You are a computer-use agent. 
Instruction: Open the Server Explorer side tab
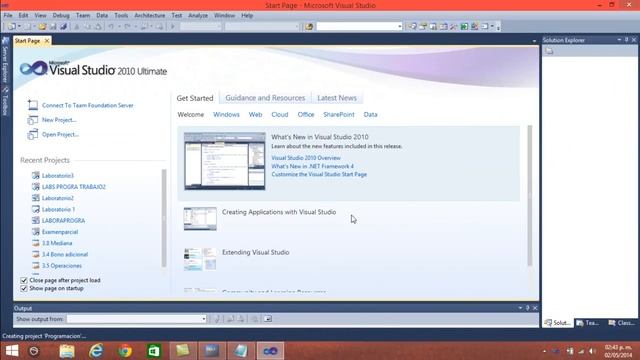5,60
